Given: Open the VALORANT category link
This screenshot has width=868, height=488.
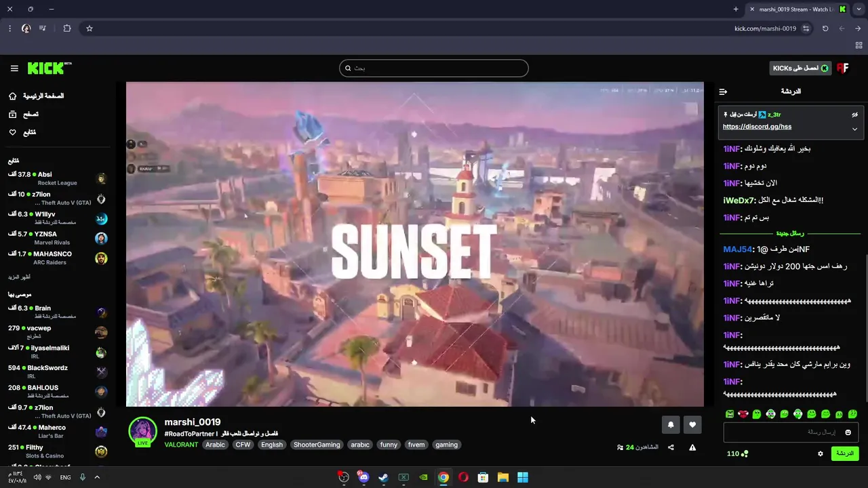Looking at the screenshot, I should 181,445.
